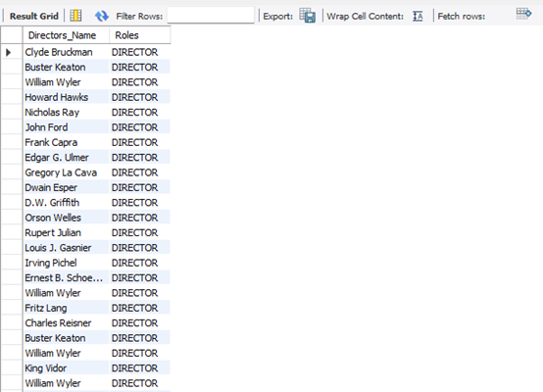Select the Clyde Bruckman cell
Viewport: 543px width, 392px height.
coord(66,52)
